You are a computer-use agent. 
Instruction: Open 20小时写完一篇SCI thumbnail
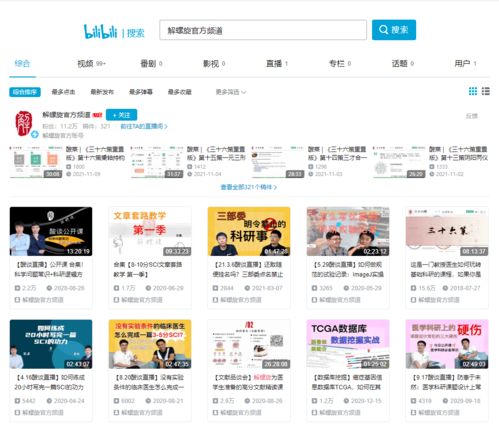tap(51, 344)
